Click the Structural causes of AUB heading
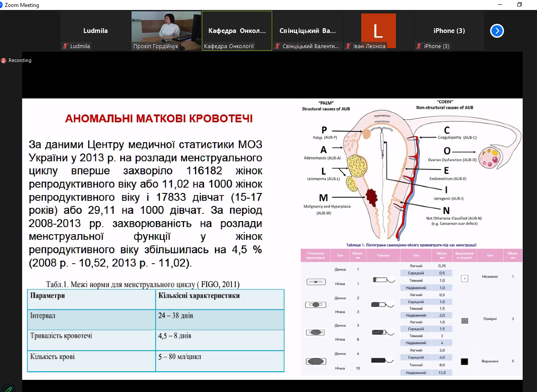Viewport: 537px width, 392px height. pyautogui.click(x=325, y=109)
